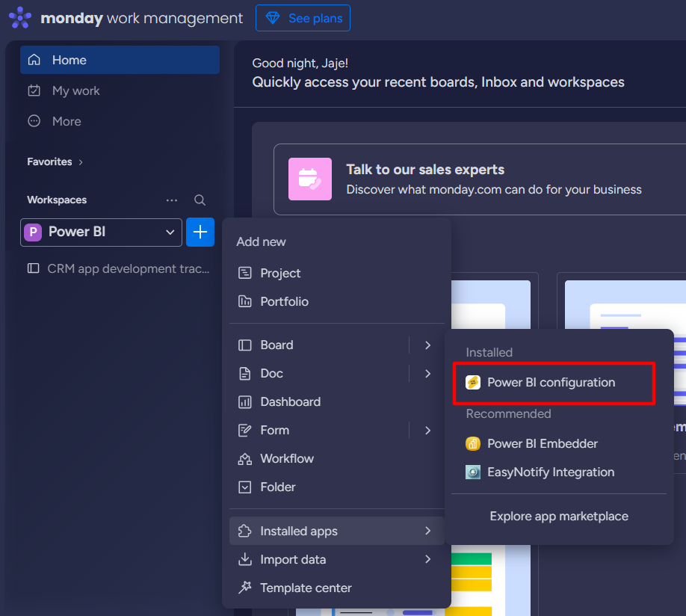Click the workspaces search magnifier icon
Image resolution: width=686 pixels, height=616 pixels.
pos(200,200)
